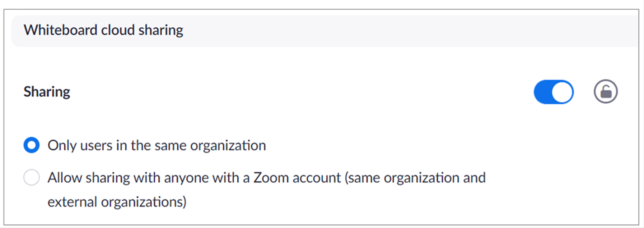
Task: Pick the filled blue radio button option
Action: pos(32,145)
